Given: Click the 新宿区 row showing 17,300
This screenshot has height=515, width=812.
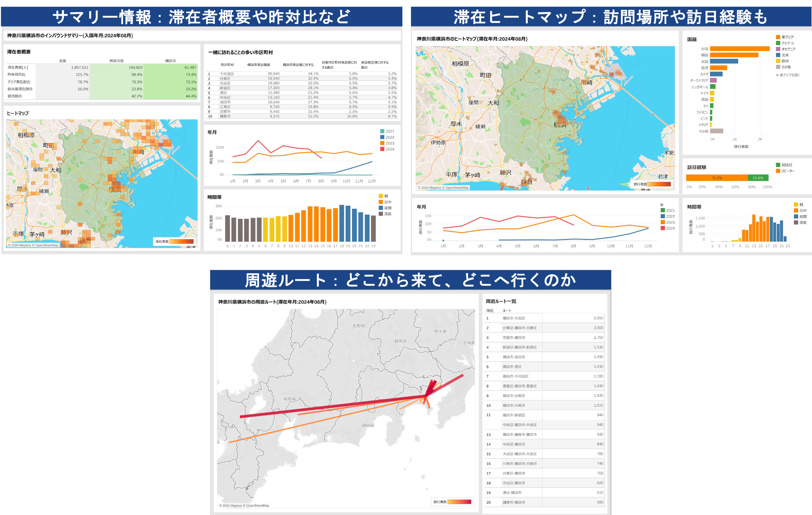Looking at the screenshot, I should coord(302,88).
